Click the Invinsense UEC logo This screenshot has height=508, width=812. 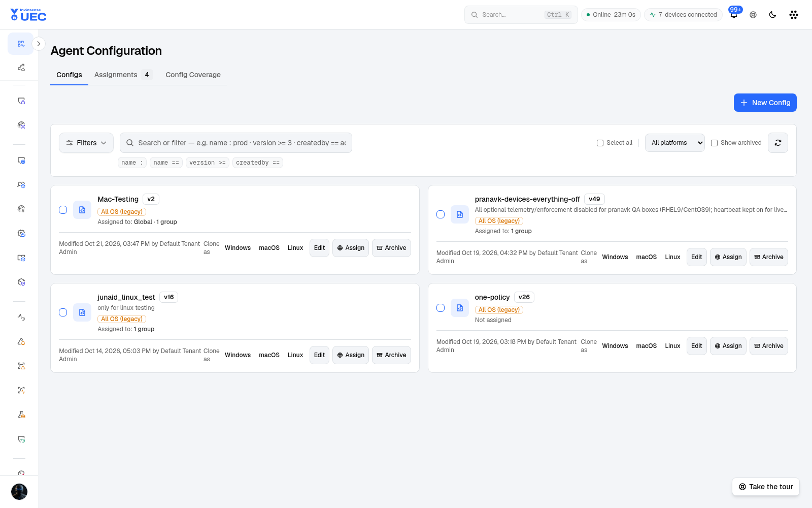(28, 15)
